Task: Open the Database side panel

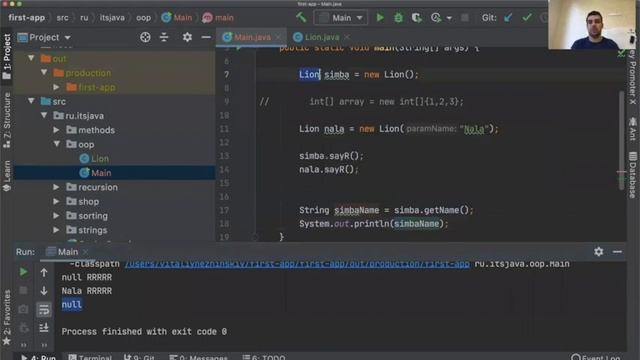Action: pos(633,175)
